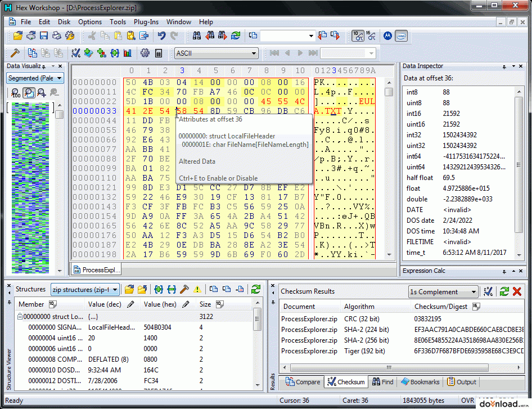532x409 pixels.
Task: Open the Goto dropdown in top toolbar
Action: click(310, 35)
